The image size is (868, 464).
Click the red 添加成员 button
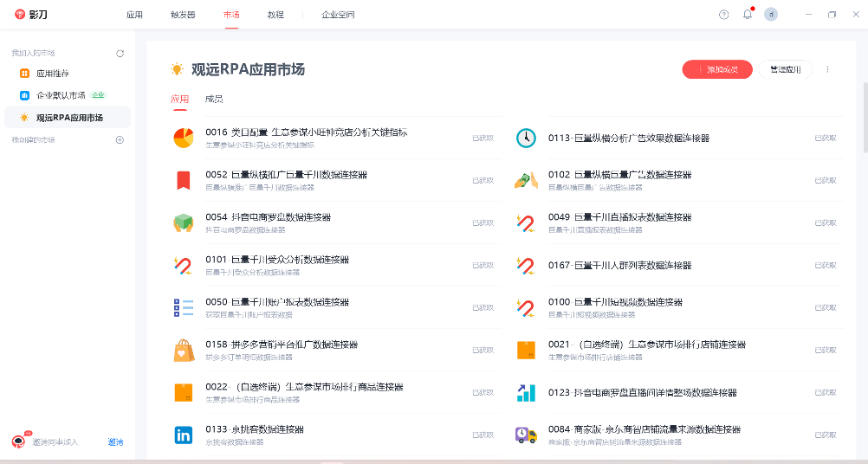click(717, 69)
